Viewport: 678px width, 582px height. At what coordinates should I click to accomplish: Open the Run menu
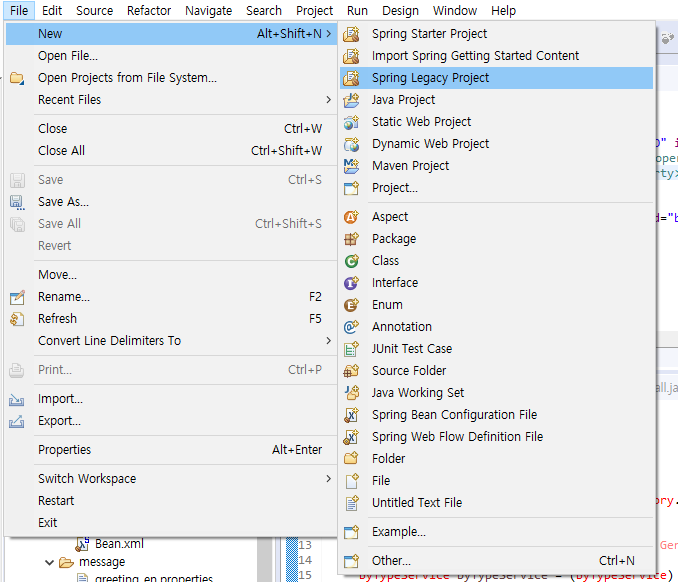click(x=357, y=10)
